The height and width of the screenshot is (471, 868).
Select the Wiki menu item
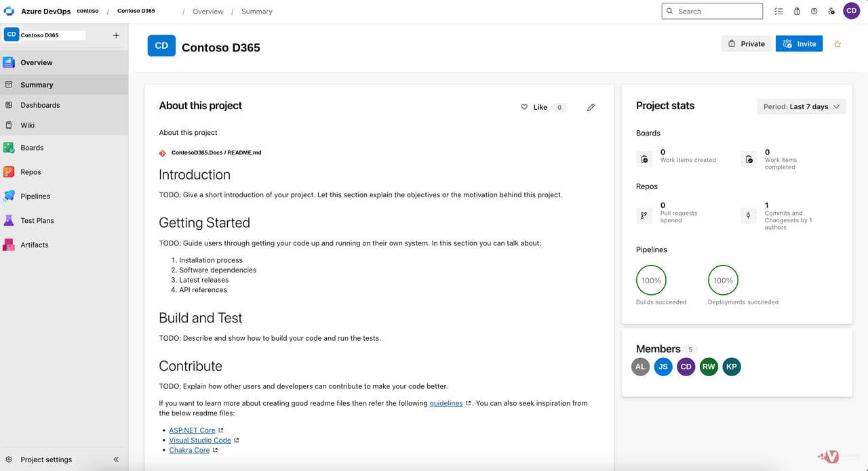(x=64, y=125)
